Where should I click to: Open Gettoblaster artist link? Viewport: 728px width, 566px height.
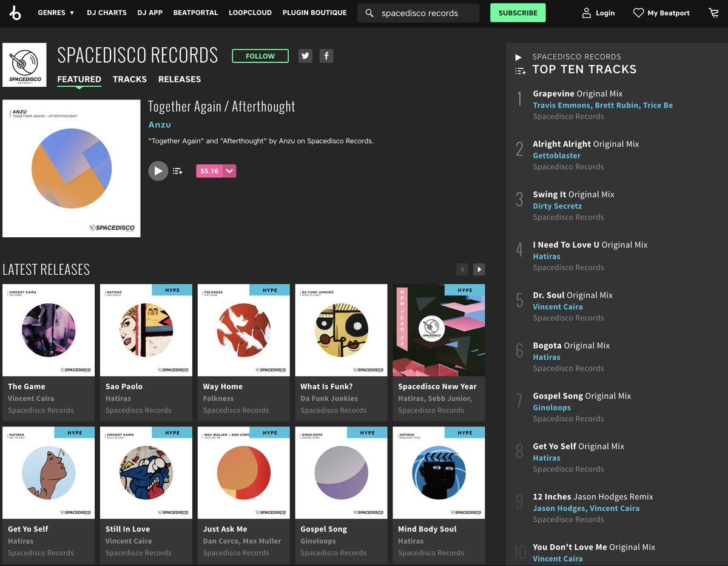point(557,155)
